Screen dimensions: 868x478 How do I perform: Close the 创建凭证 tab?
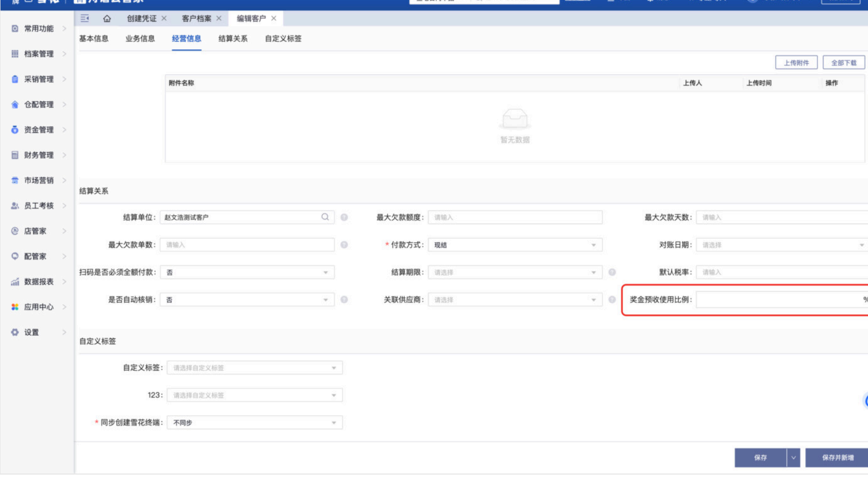(164, 18)
